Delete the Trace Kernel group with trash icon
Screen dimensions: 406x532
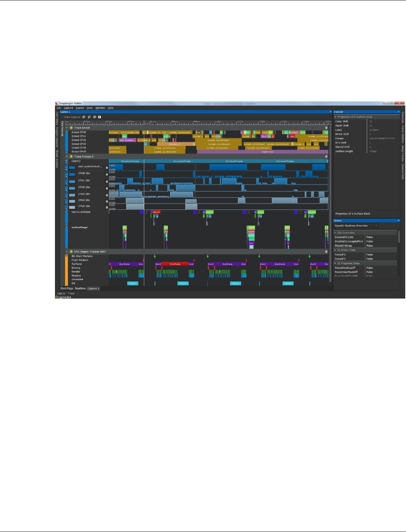coord(326,128)
